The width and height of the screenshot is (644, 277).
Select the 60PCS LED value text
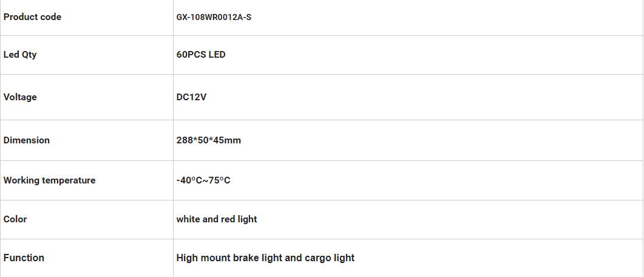(201, 55)
